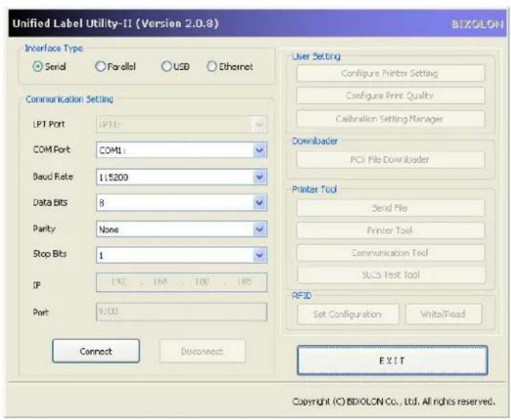Exit the utility with EXIT button

[x=392, y=360]
